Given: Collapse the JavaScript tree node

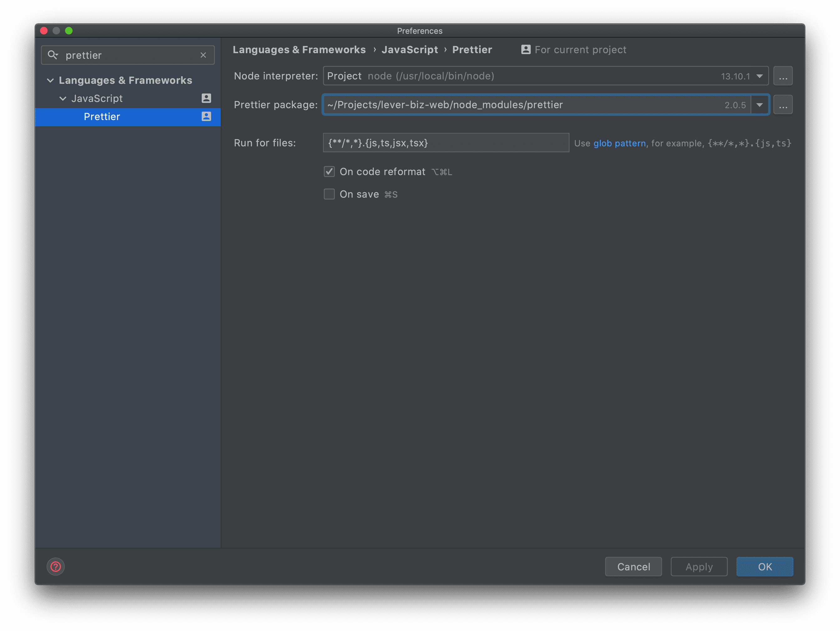Looking at the screenshot, I should pyautogui.click(x=63, y=99).
